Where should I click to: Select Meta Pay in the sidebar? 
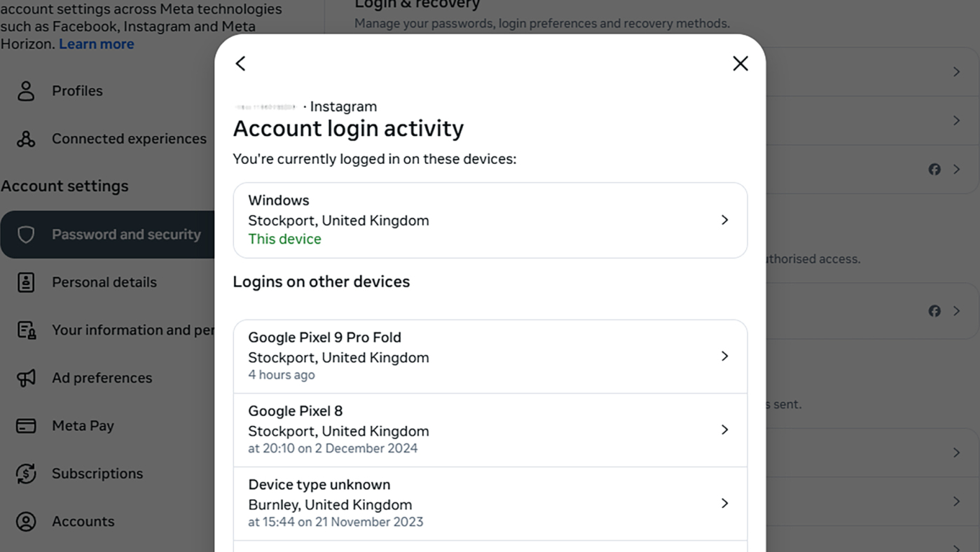pos(83,426)
